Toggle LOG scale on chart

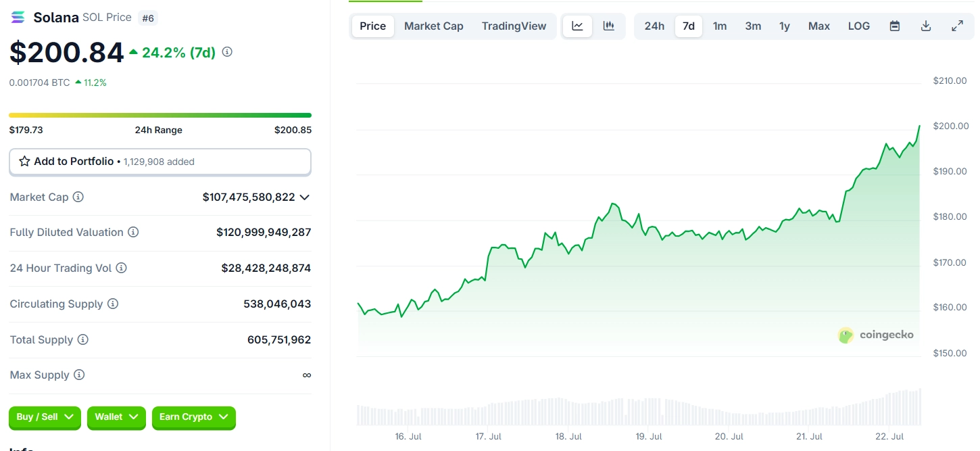click(859, 26)
